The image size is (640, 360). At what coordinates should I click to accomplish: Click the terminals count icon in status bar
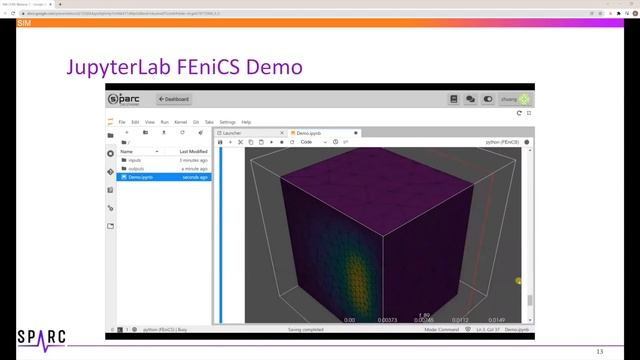pos(120,329)
